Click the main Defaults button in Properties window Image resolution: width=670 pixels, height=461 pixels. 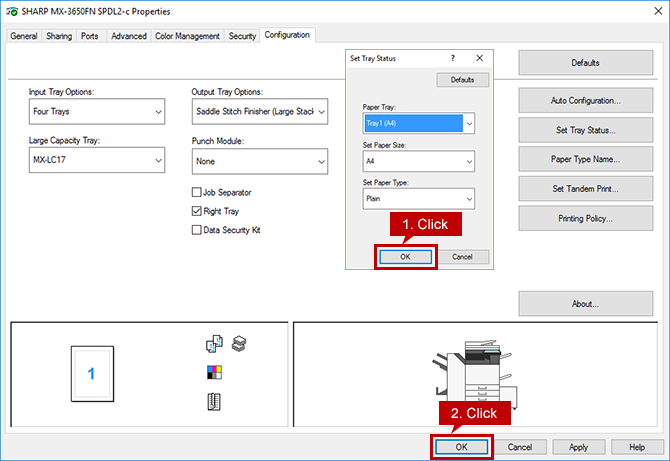pos(586,63)
